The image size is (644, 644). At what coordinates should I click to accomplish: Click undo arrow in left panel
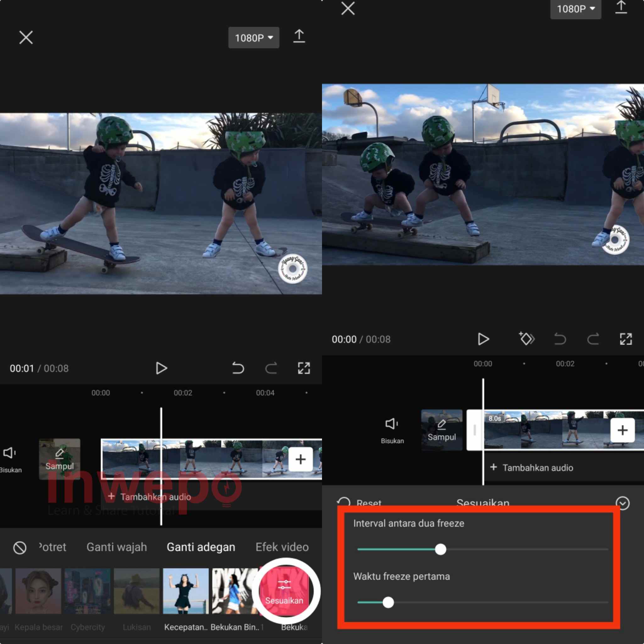(238, 368)
